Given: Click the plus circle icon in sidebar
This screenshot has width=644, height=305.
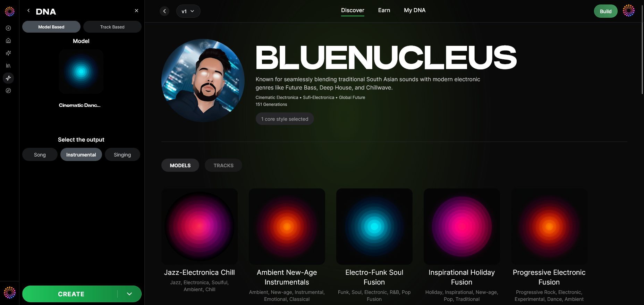Looking at the screenshot, I should 8,28.
